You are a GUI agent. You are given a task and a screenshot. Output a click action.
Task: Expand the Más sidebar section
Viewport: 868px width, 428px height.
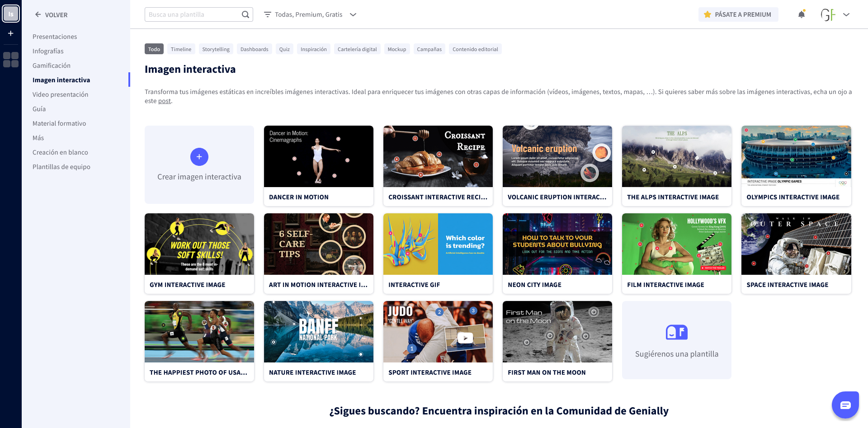click(38, 137)
